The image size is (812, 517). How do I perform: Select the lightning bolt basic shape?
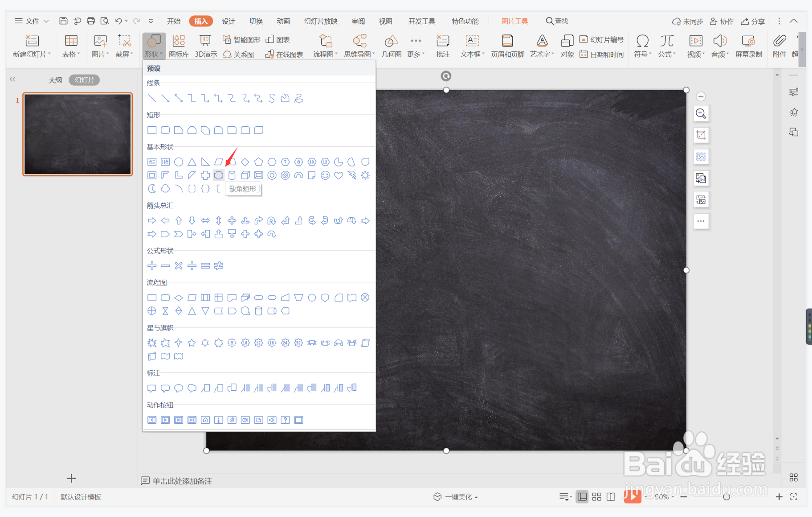352,175
